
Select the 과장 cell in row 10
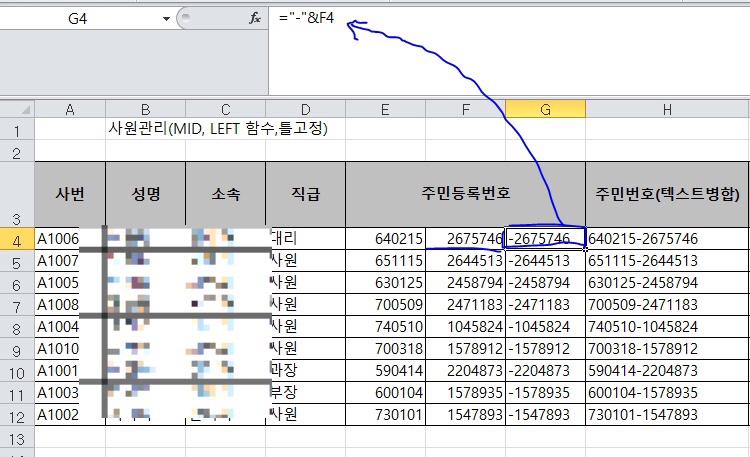[305, 371]
